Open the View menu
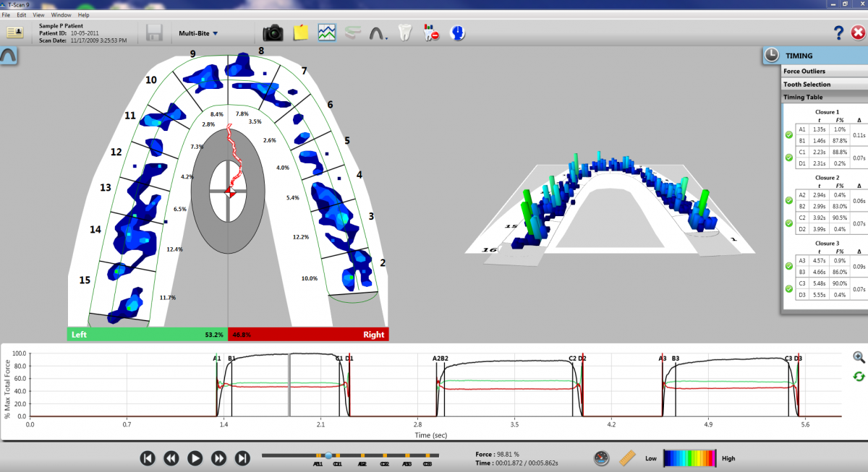 [38, 14]
